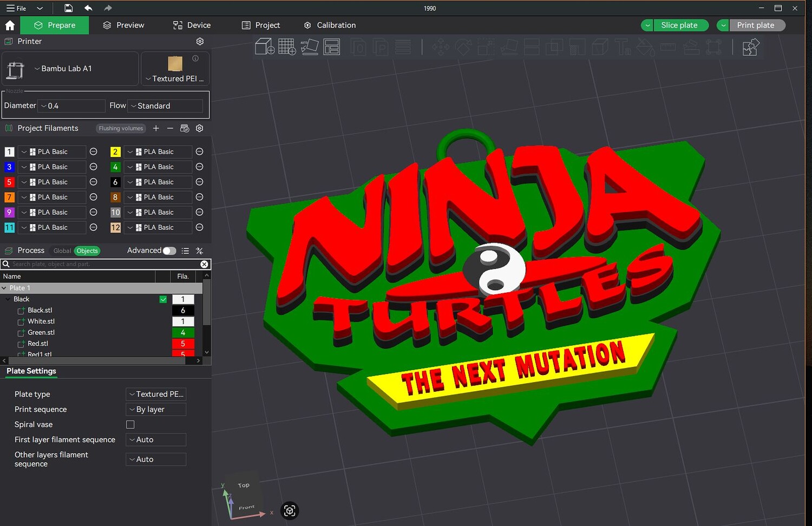Click the Add cube object toolbar icon

click(265, 47)
